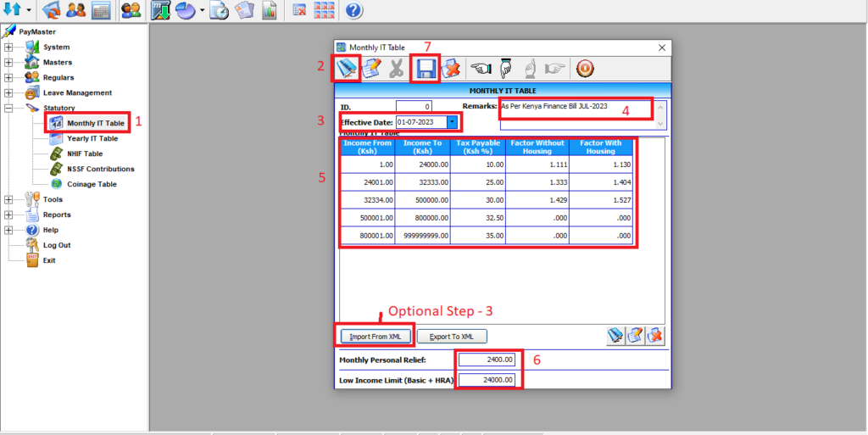Open the Effective Date dropdown arrow

(452, 122)
